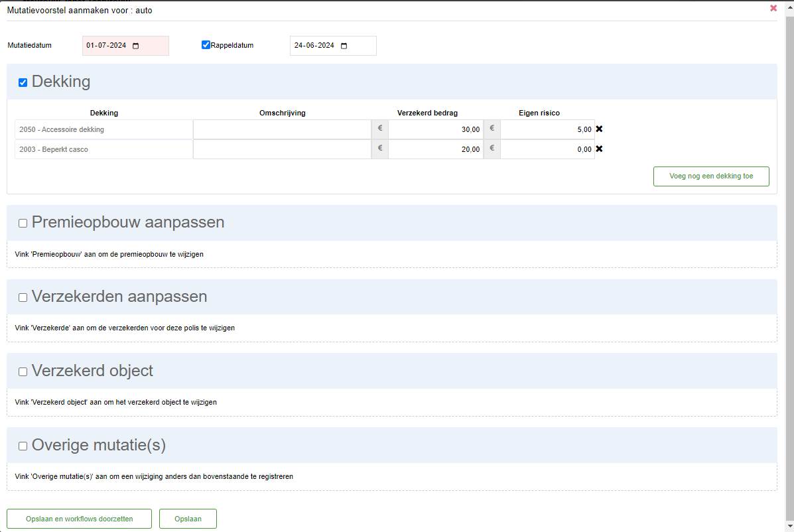Edit Verzekerd bedrag 30,00 field
The width and height of the screenshot is (794, 532).
pyautogui.click(x=436, y=129)
